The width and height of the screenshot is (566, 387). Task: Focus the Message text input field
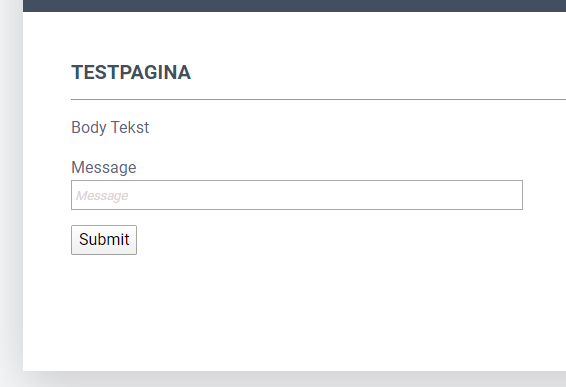pyautogui.click(x=297, y=195)
